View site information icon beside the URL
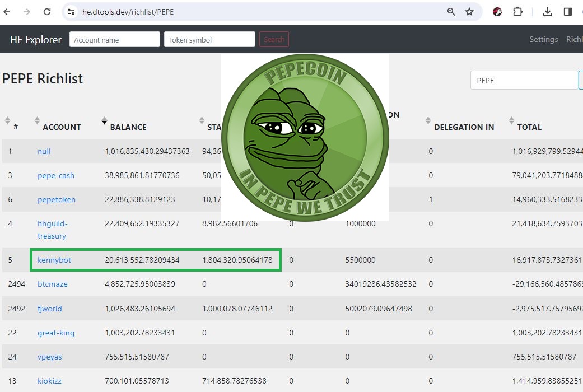The width and height of the screenshot is (583, 392). (71, 12)
